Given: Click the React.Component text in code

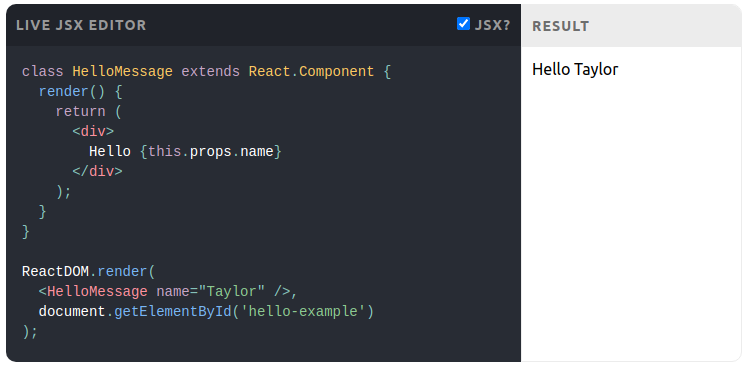Looking at the screenshot, I should coord(311,72).
